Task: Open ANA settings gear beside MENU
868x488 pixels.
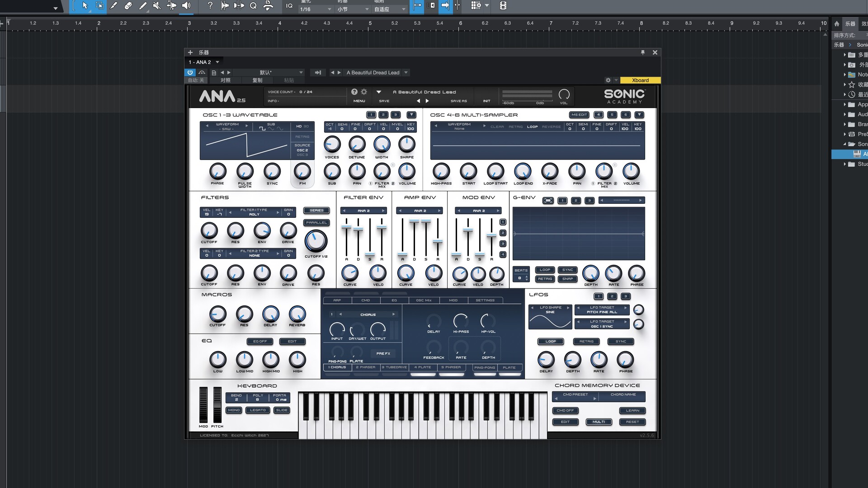Action: 364,92
